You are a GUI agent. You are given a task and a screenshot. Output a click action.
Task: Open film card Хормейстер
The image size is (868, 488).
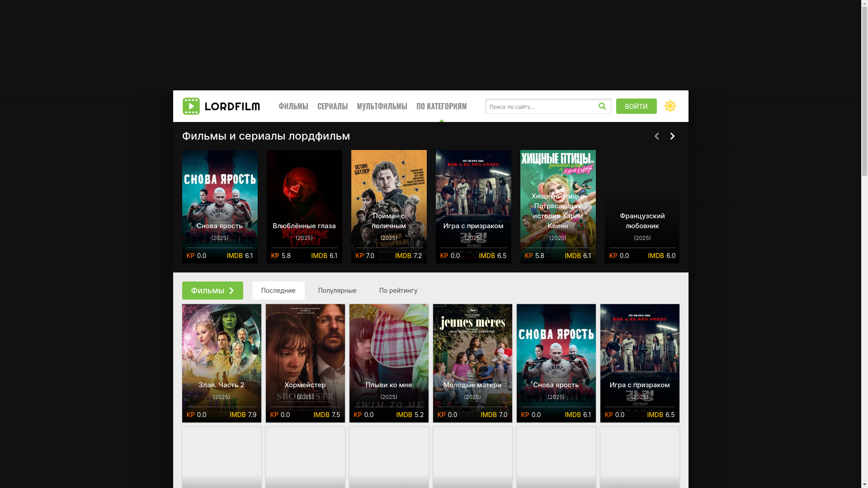[x=305, y=363]
